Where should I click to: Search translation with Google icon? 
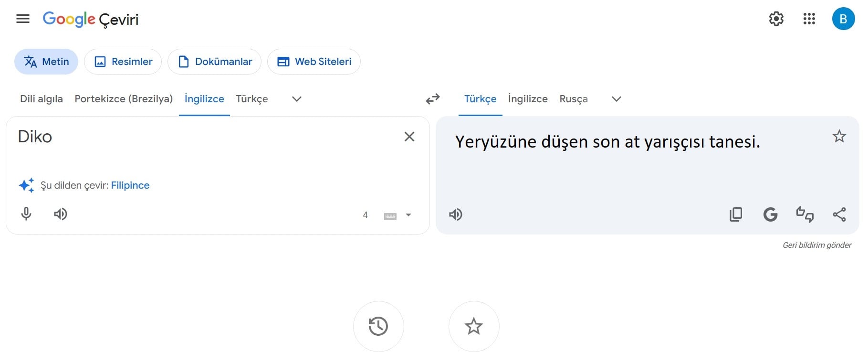pos(770,214)
